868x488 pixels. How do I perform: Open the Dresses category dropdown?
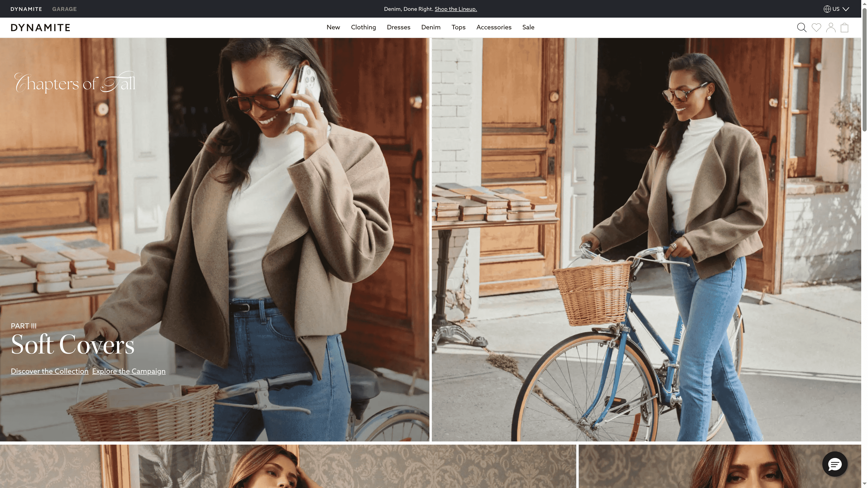click(399, 27)
